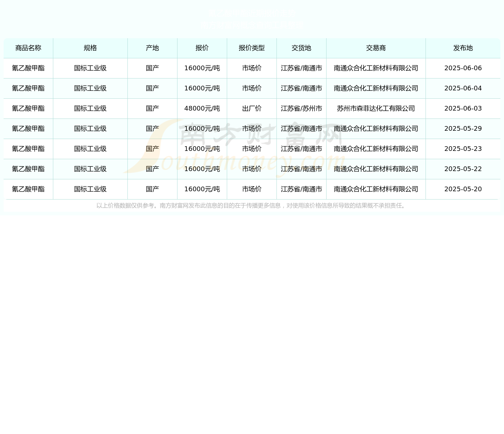Click 国产 in the 2025-05-20 row
The width and height of the screenshot is (504, 434).
point(152,189)
